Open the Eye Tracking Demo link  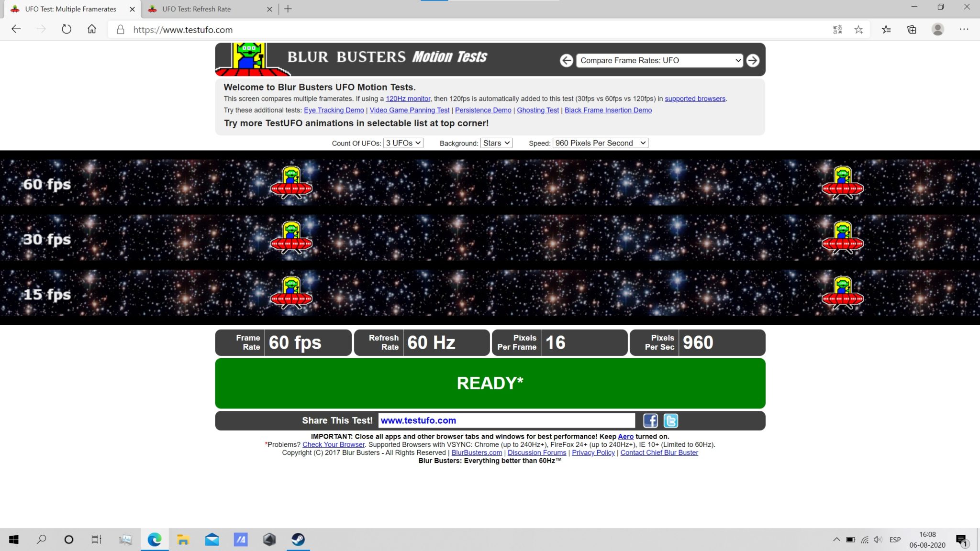tap(334, 110)
